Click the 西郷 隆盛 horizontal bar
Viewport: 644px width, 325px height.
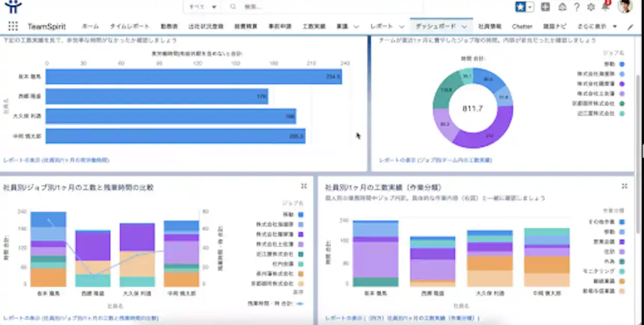pos(157,96)
